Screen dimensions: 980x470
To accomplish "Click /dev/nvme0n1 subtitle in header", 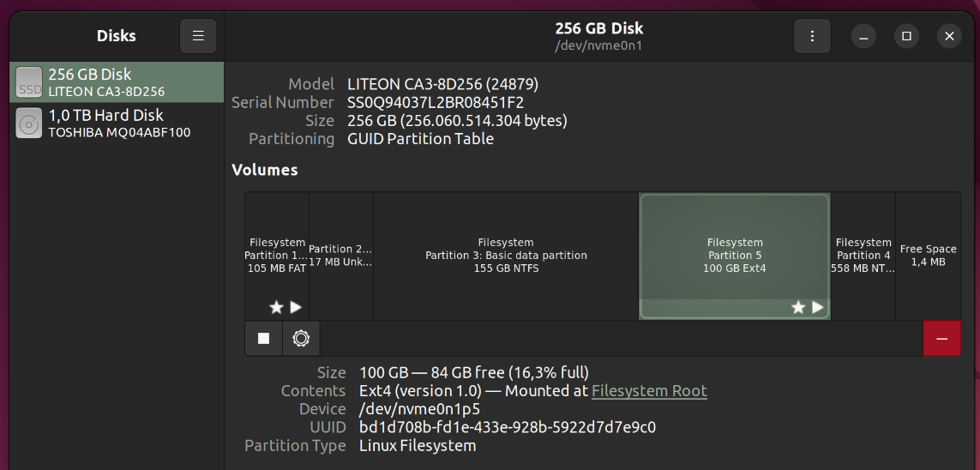I will click(x=598, y=45).
